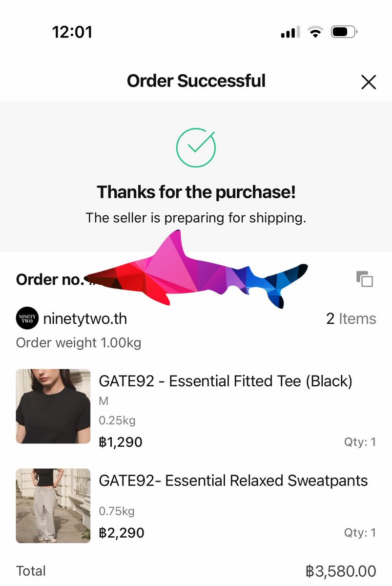Image resolution: width=392 pixels, height=586 pixels.
Task: Tap the ฿2,290 price of the sweatpants
Action: pos(122,532)
